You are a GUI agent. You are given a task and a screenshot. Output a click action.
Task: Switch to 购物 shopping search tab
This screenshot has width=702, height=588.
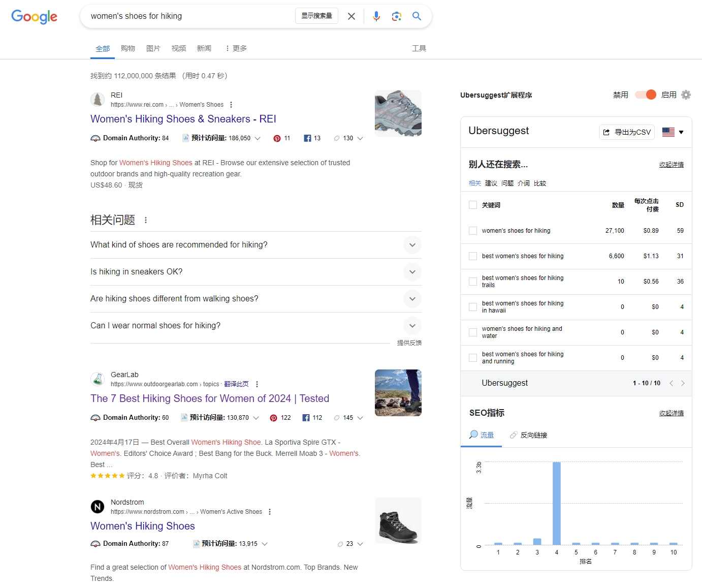pyautogui.click(x=128, y=48)
